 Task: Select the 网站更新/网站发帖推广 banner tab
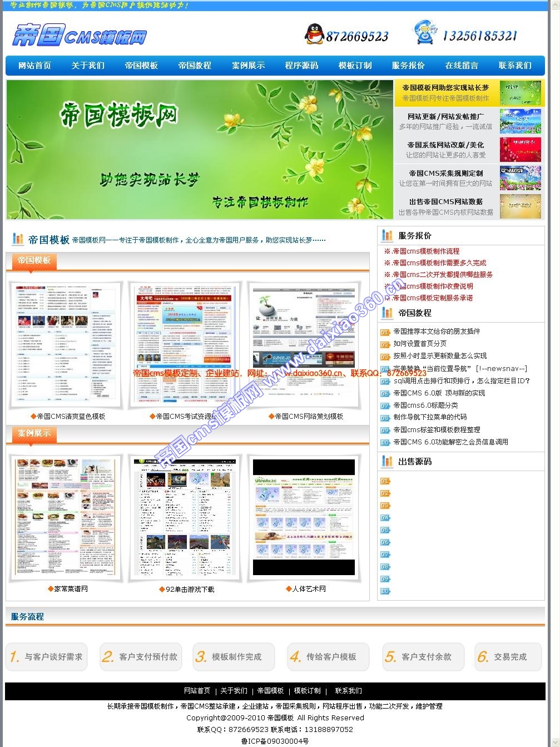[x=469, y=121]
